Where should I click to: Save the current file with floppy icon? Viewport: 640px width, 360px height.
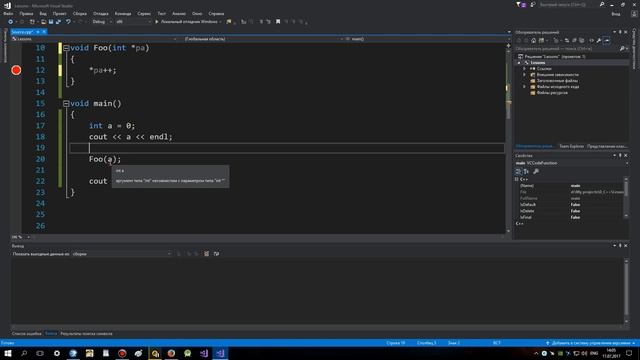click(51, 22)
